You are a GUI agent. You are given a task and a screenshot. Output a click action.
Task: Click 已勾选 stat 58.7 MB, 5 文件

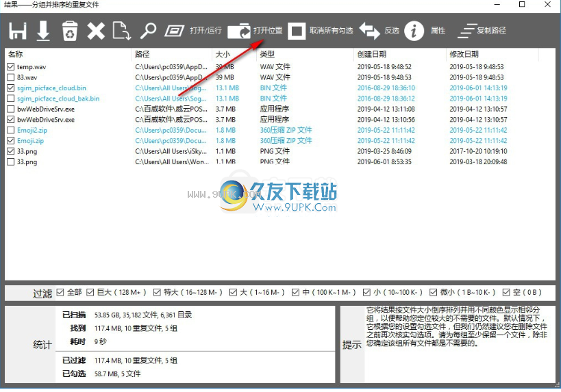(117, 374)
